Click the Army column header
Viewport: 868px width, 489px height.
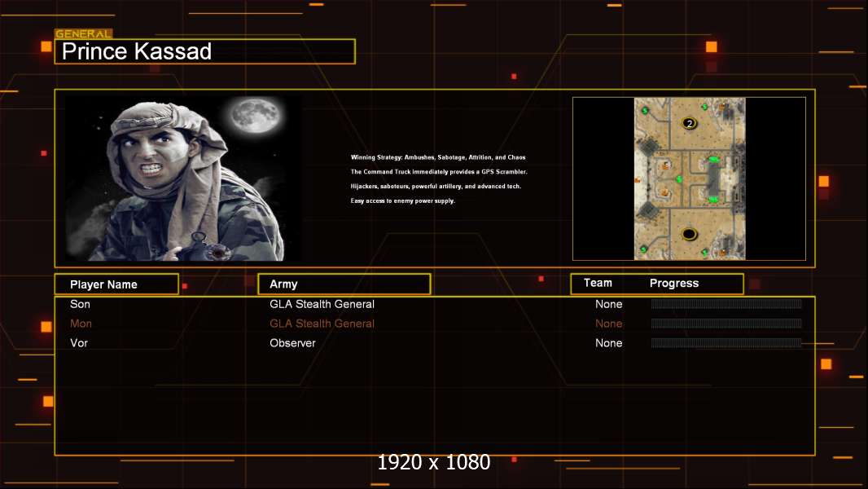(x=344, y=284)
